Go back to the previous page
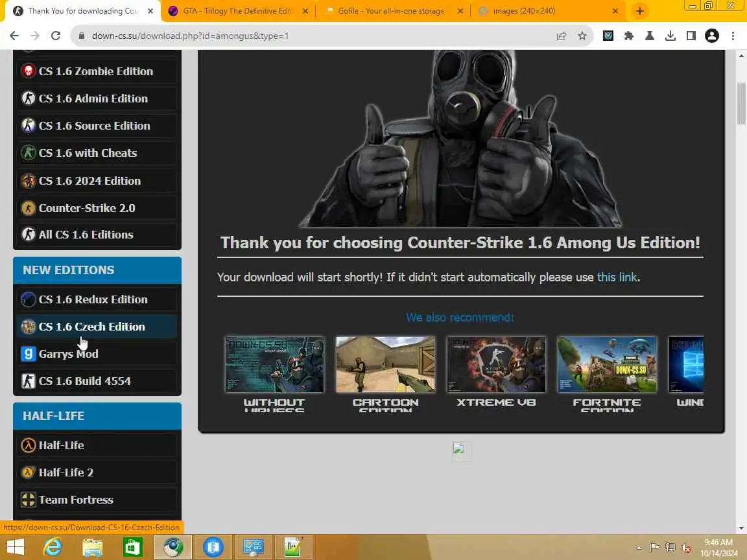This screenshot has height=560, width=747. coord(14,36)
